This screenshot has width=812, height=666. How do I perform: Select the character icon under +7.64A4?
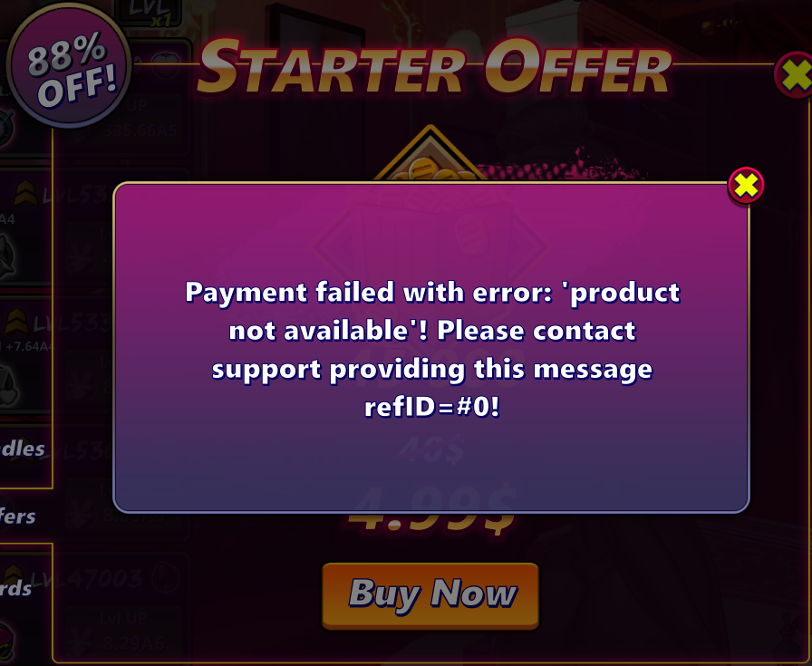(9, 386)
